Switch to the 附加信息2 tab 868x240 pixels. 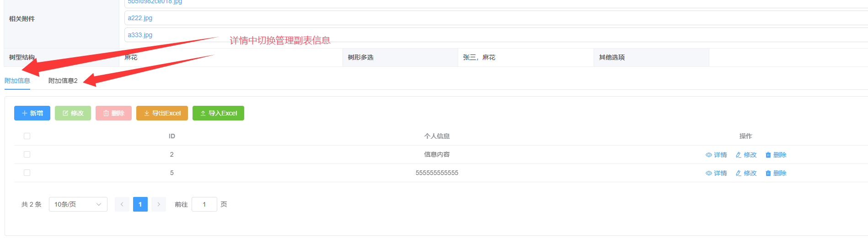click(63, 81)
